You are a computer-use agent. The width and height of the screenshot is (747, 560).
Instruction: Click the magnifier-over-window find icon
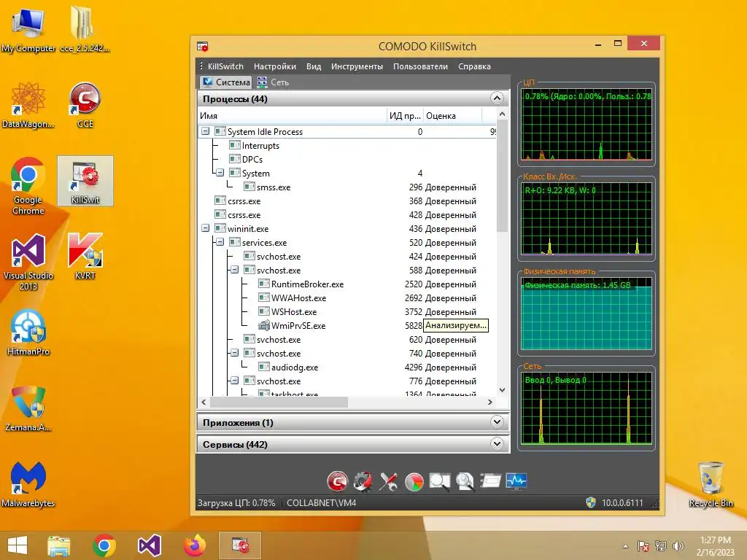pyautogui.click(x=439, y=481)
